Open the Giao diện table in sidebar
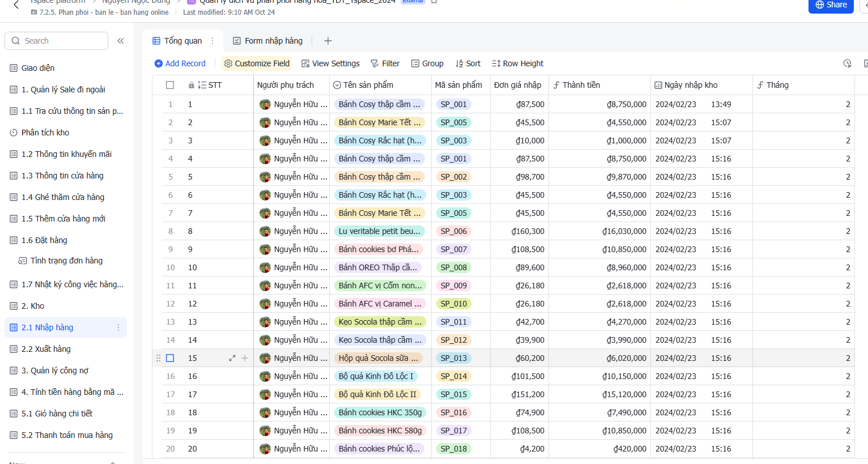Viewport: 868px width, 464px height. click(66, 68)
